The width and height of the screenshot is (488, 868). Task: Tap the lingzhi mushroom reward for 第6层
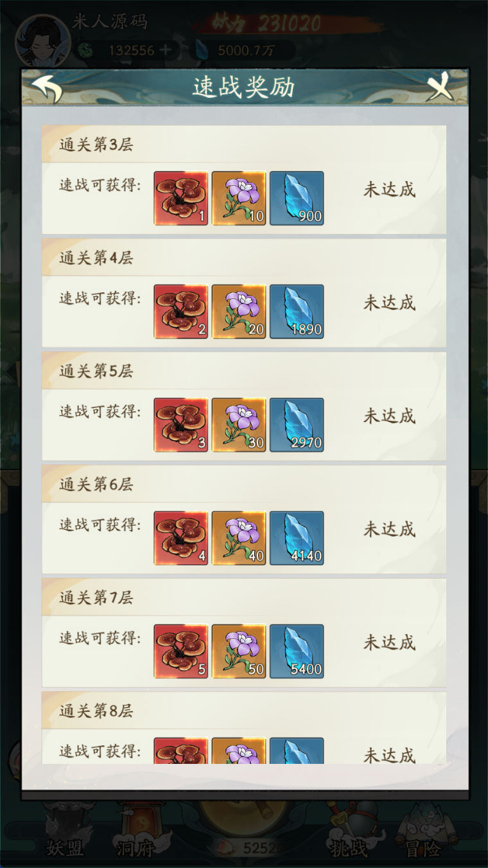click(x=181, y=538)
